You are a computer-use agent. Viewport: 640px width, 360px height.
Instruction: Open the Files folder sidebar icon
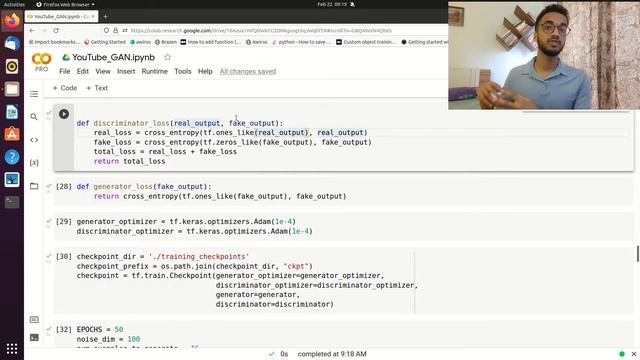pos(34,186)
